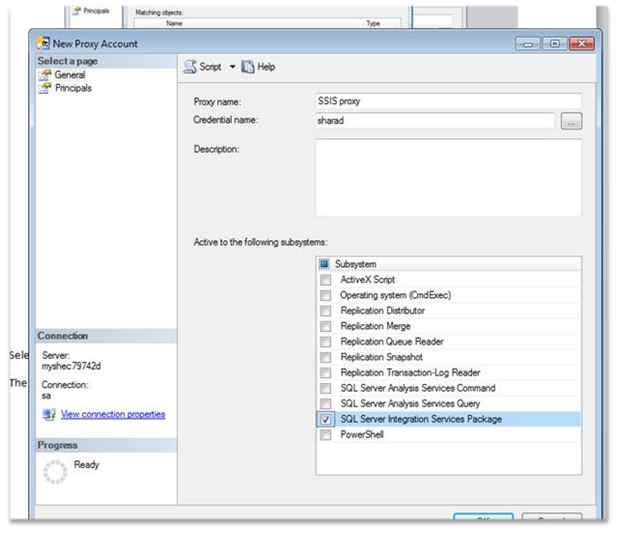Check the Replication Distributor subsystem

[x=325, y=311]
